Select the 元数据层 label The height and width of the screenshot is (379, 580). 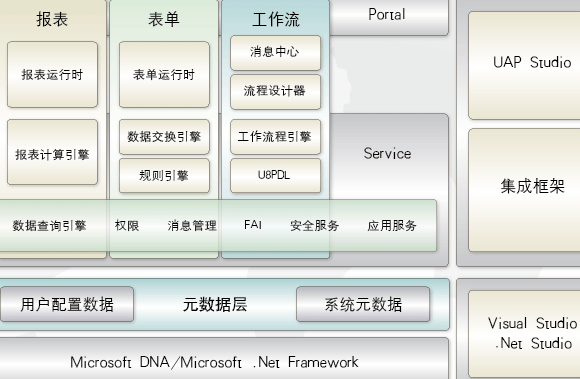click(215, 305)
